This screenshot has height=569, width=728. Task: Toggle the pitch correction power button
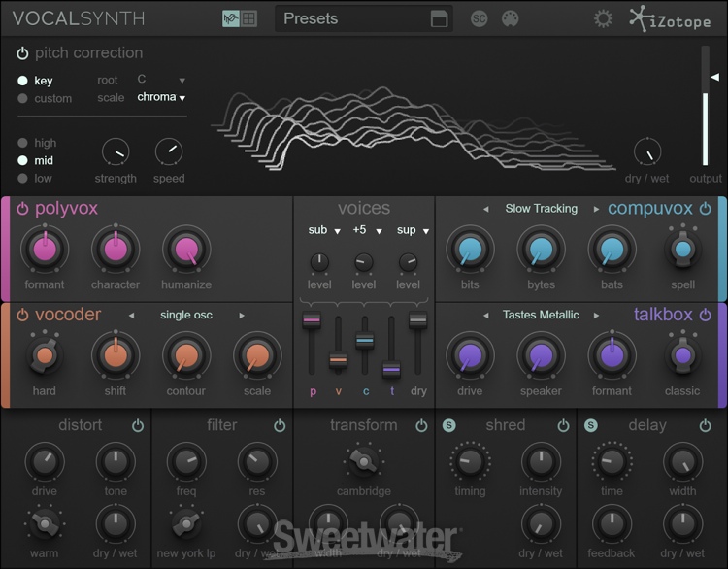point(22,53)
